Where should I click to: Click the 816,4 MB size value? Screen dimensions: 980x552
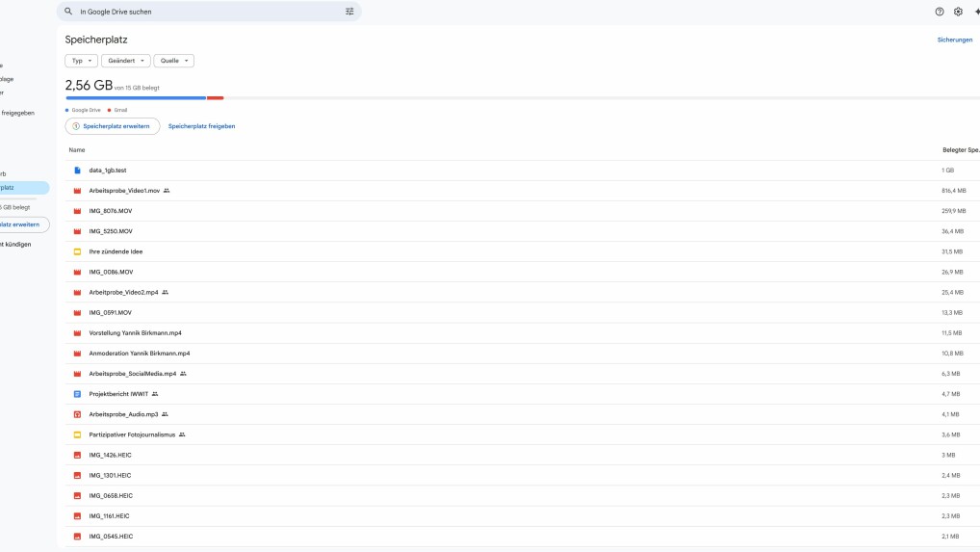point(954,191)
